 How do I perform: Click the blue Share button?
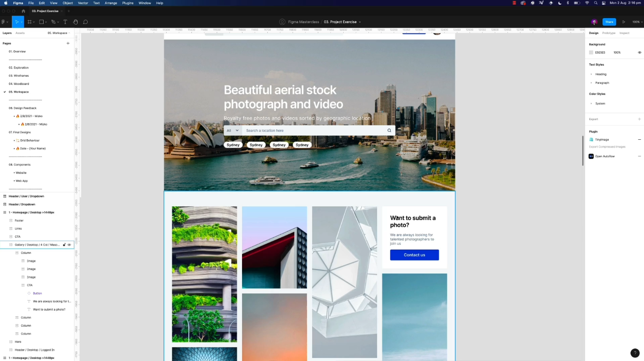pos(609,22)
